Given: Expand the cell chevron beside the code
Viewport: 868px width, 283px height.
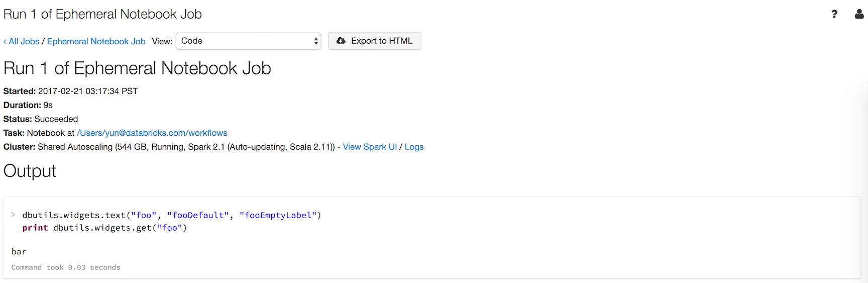Looking at the screenshot, I should 13,215.
